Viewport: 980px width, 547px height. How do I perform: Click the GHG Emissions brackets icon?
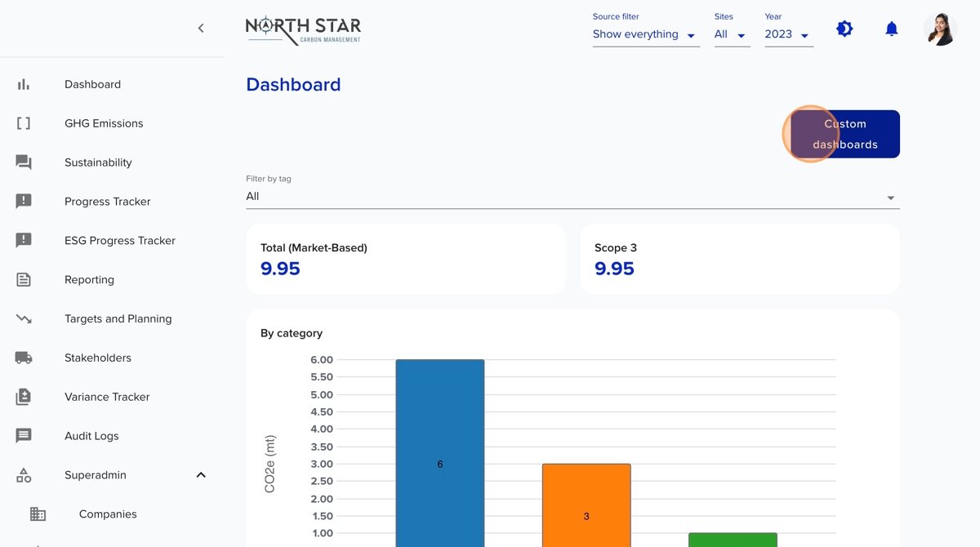pos(24,123)
